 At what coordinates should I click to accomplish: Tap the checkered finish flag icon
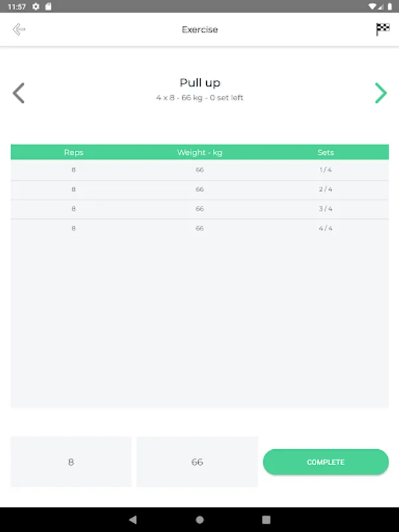point(382,30)
